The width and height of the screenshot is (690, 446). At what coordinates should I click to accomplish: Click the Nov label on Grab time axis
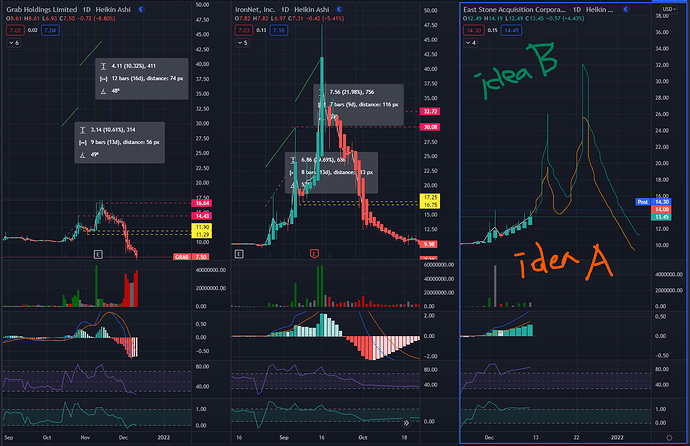click(x=85, y=437)
